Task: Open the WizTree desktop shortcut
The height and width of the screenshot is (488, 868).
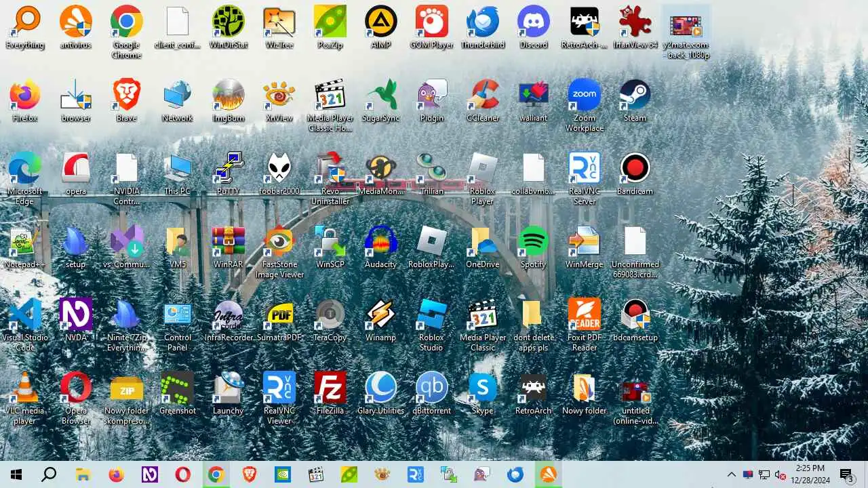Action: click(279, 27)
